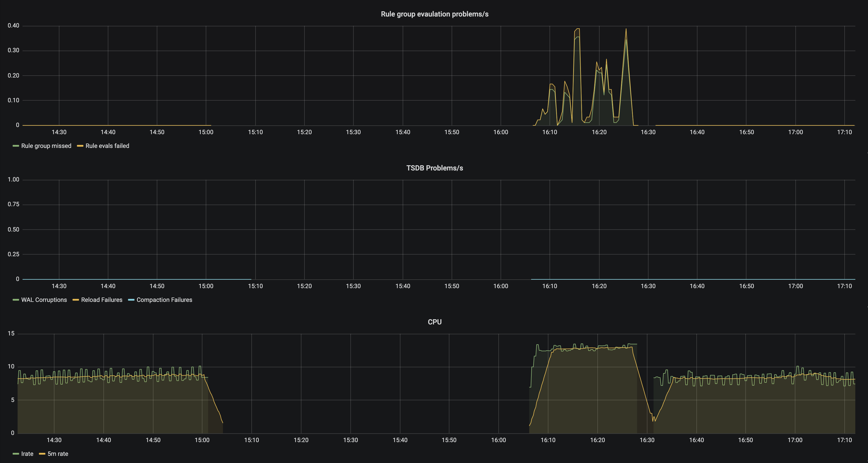Click the Rule group missed color swatch
Viewport: 868px width, 463px height.
pos(15,146)
